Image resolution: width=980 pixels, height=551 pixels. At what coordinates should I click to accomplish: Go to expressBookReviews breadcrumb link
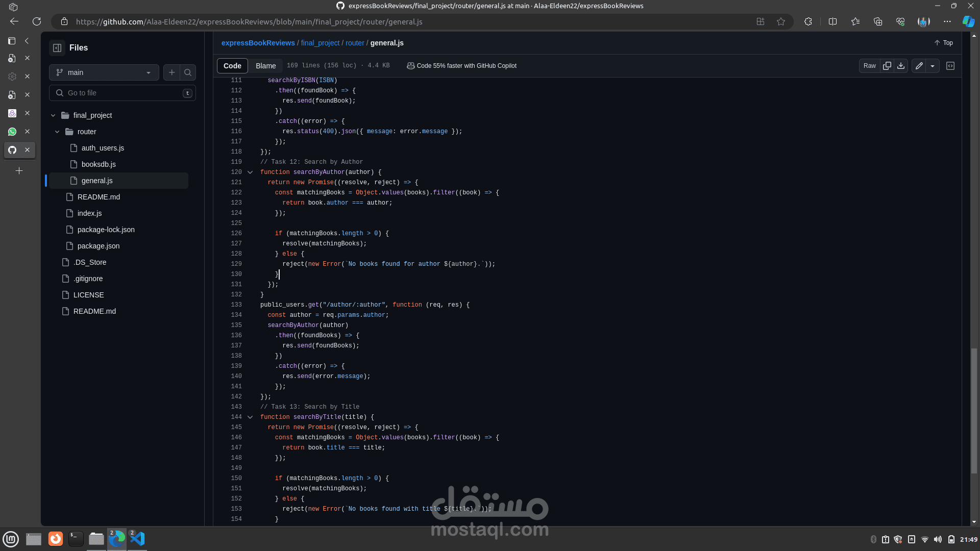(258, 43)
